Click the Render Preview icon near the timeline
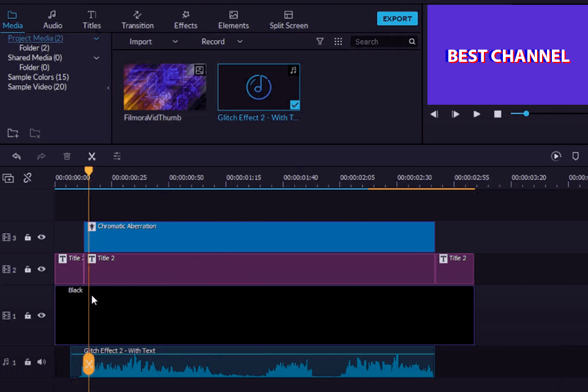The width and height of the screenshot is (588, 392). (x=556, y=156)
